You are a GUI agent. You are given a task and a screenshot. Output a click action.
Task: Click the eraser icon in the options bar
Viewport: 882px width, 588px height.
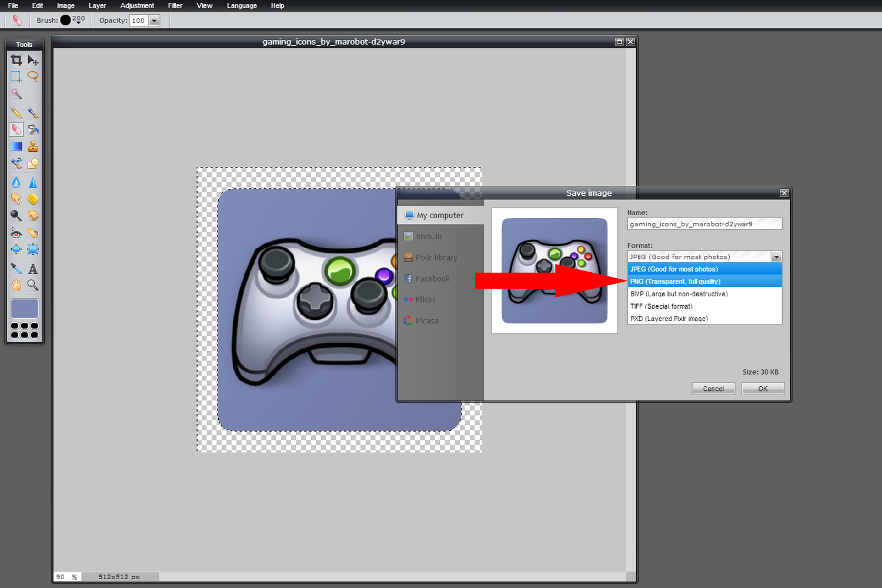coord(17,20)
